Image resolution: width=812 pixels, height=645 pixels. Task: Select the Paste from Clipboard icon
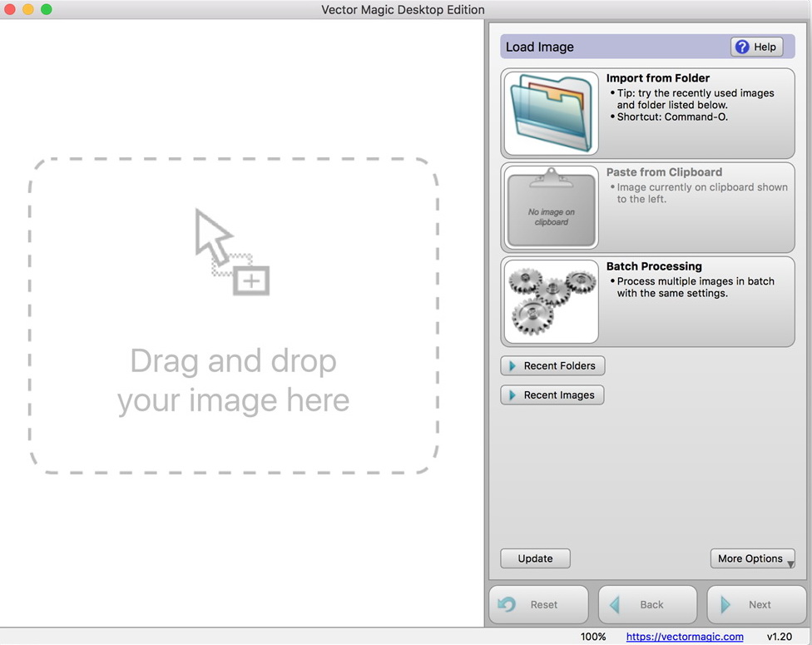pos(549,206)
